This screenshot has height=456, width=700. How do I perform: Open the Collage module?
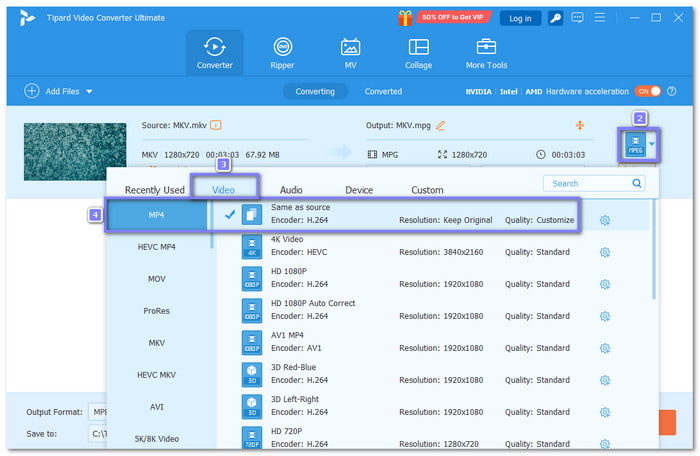pyautogui.click(x=418, y=53)
